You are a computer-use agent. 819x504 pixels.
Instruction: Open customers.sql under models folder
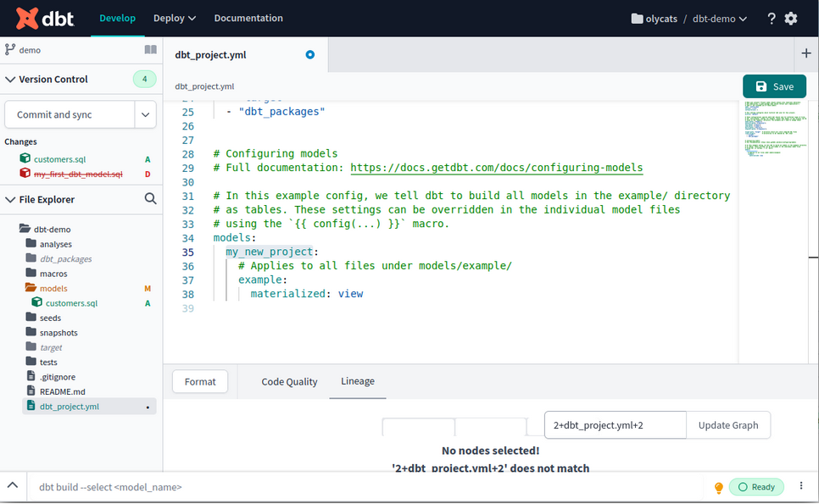point(71,302)
